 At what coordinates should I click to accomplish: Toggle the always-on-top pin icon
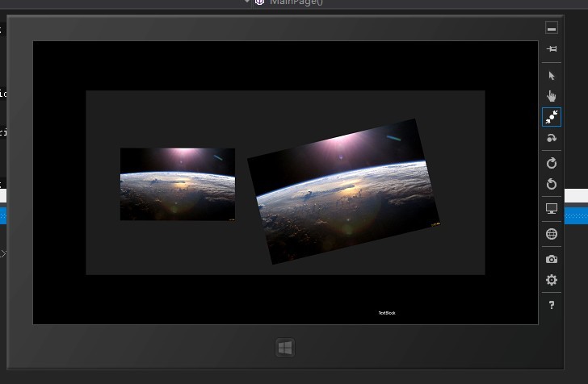[551, 48]
